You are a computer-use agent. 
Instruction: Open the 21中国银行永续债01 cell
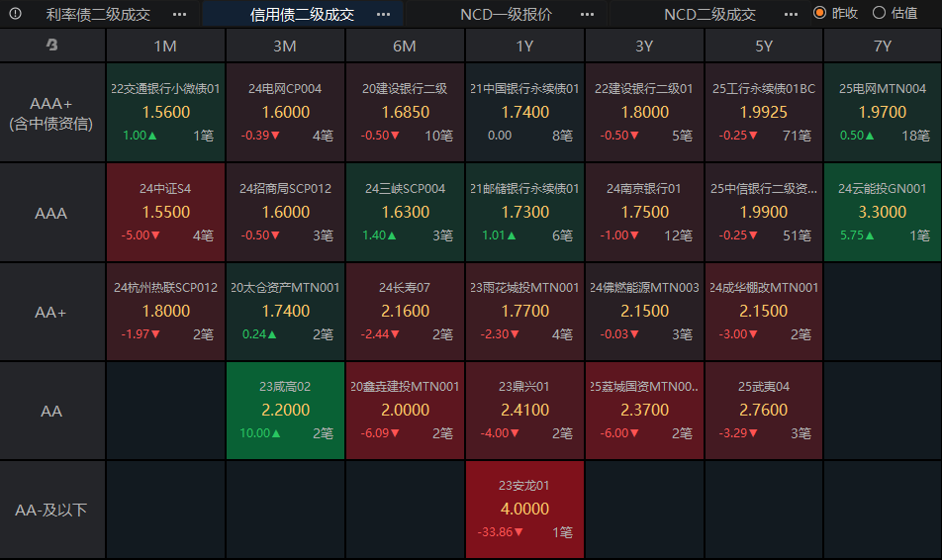tap(524, 113)
